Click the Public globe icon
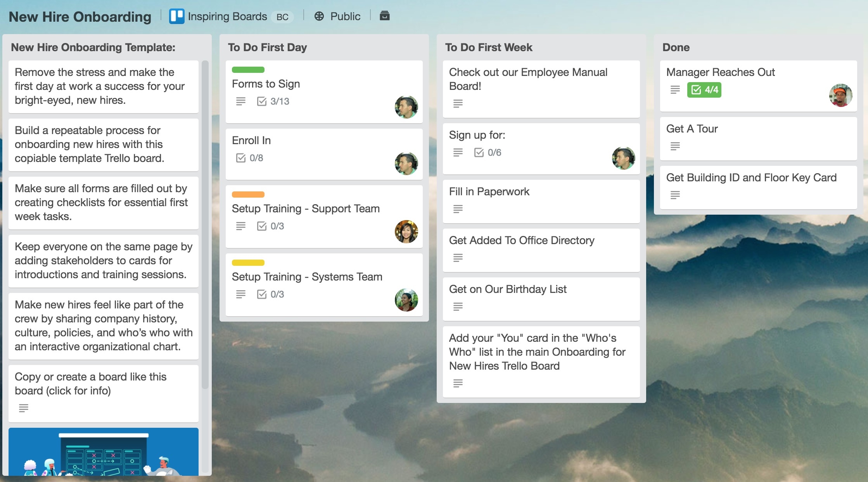This screenshot has width=868, height=482. point(319,16)
